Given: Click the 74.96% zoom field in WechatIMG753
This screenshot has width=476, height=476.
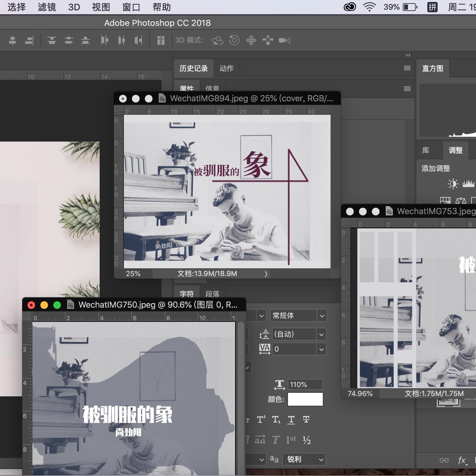Looking at the screenshot, I should [360, 393].
